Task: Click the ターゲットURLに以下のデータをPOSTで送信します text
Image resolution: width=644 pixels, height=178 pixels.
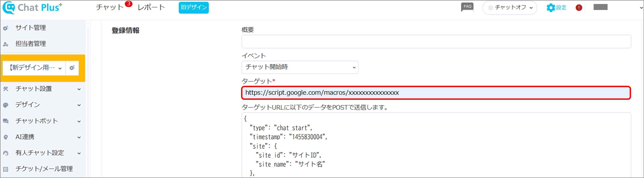Action: pos(315,107)
